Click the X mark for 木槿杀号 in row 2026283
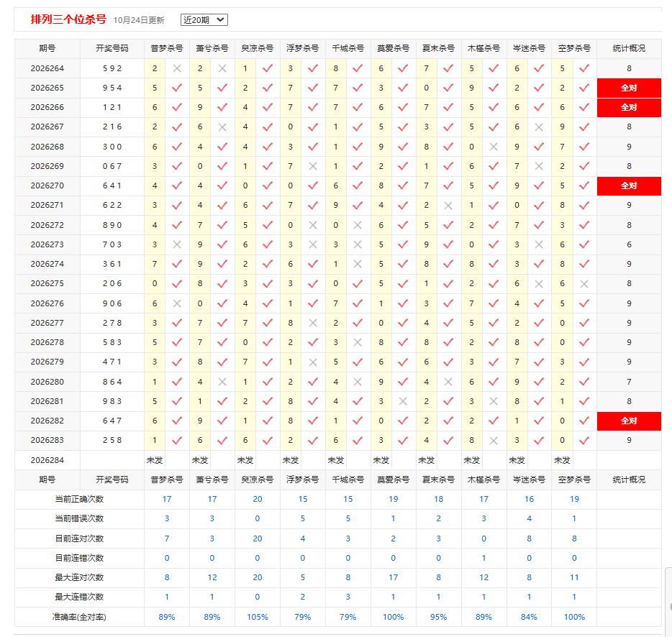672x637 pixels. [x=494, y=441]
